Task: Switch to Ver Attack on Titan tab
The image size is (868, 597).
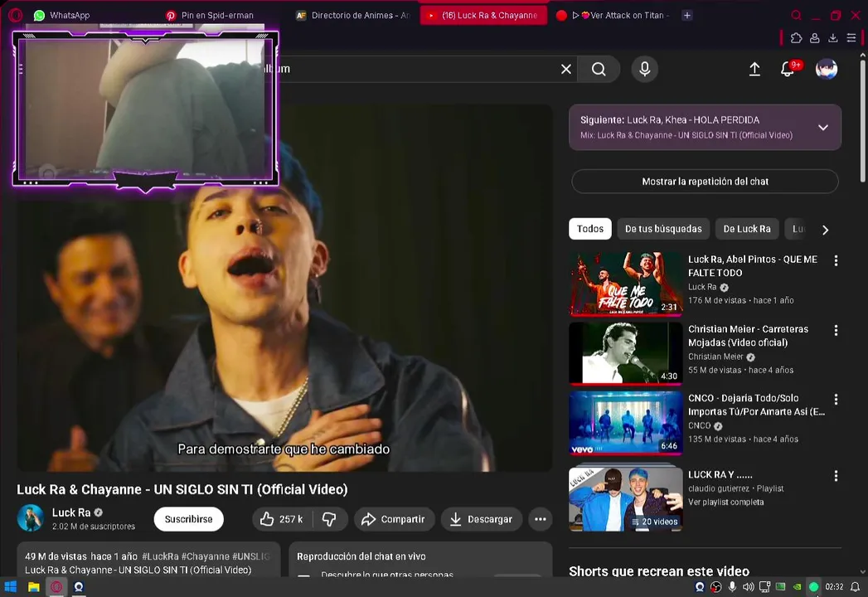Action: click(614, 16)
